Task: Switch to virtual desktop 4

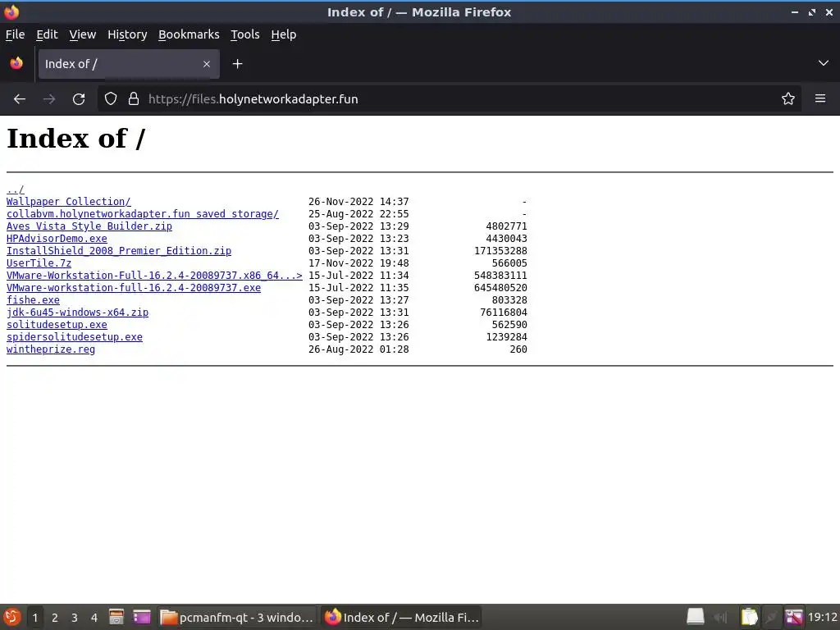Action: pos(94,618)
